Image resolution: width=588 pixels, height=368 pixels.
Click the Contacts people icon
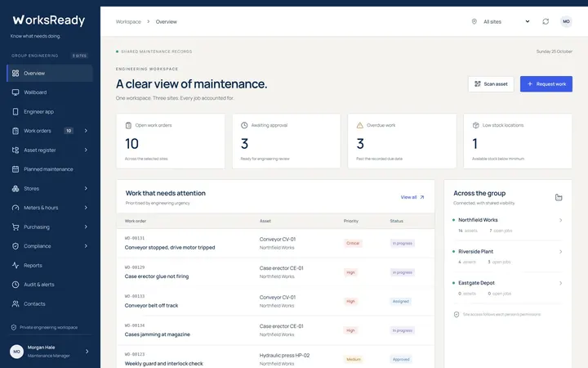(16, 303)
